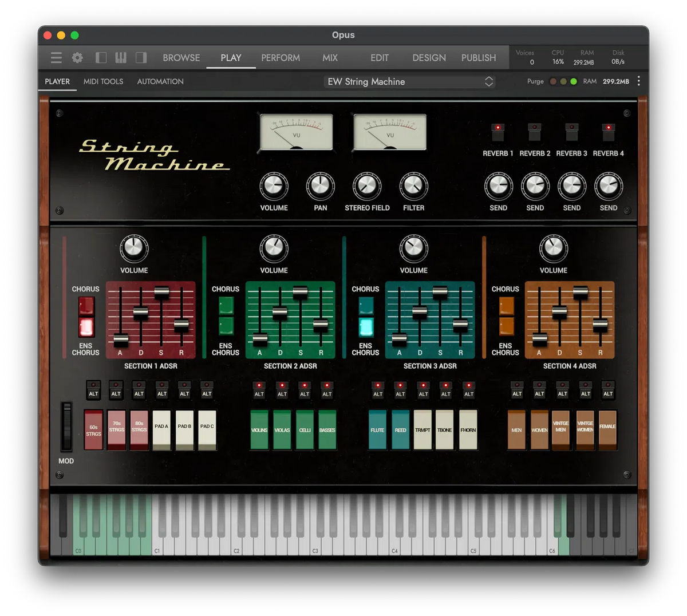The image size is (687, 616).
Task: Click the browser panel view icon
Action: coord(100,57)
